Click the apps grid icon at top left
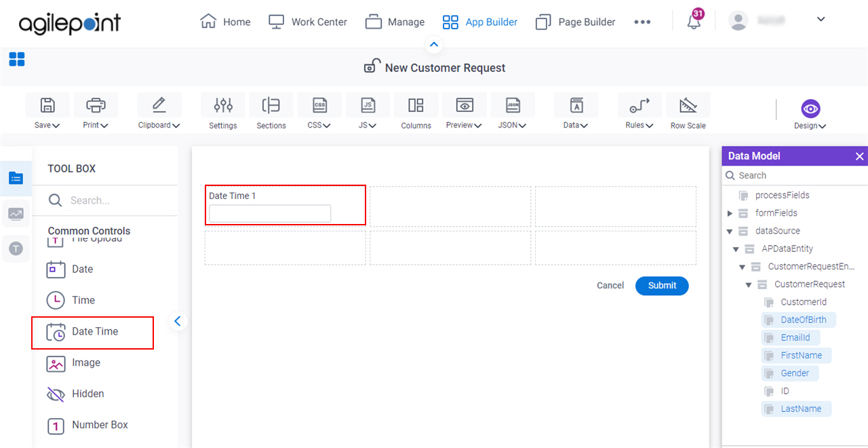868x448 pixels. click(17, 59)
